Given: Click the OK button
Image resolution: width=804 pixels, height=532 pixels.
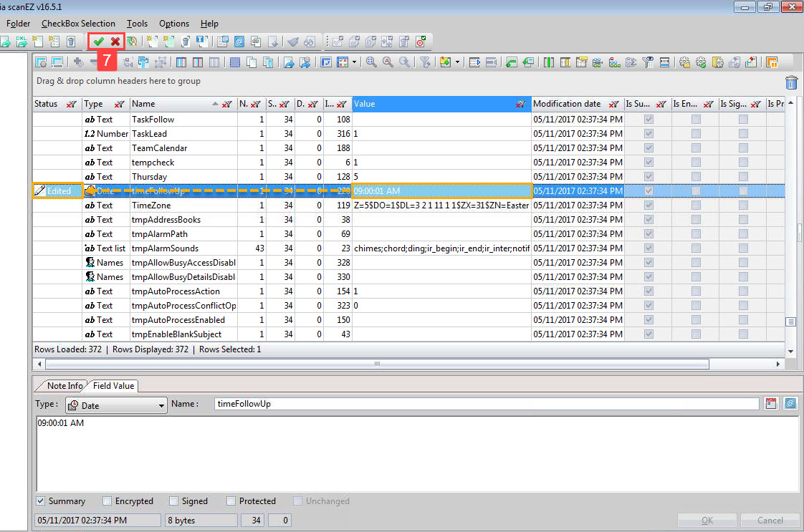Looking at the screenshot, I should 707,521.
